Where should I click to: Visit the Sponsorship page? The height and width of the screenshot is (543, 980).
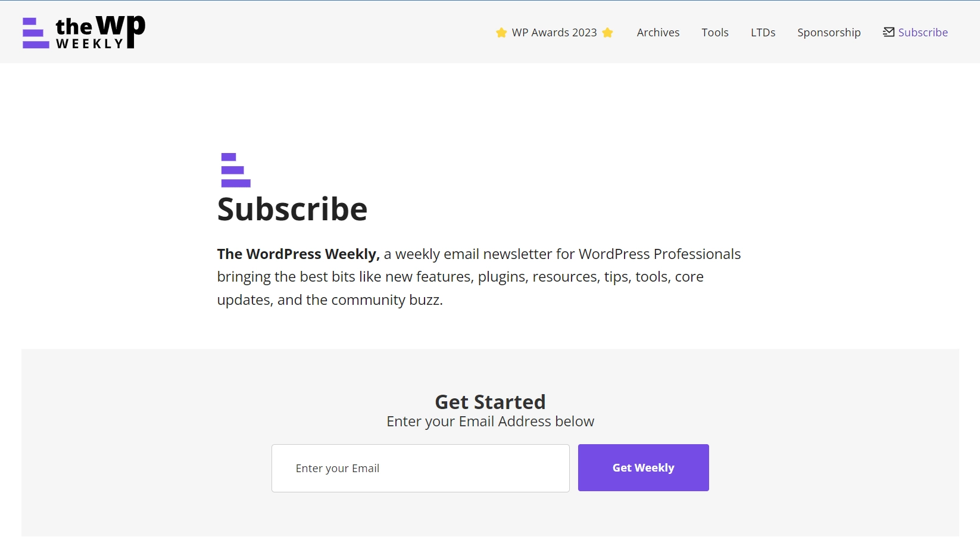[x=829, y=33]
